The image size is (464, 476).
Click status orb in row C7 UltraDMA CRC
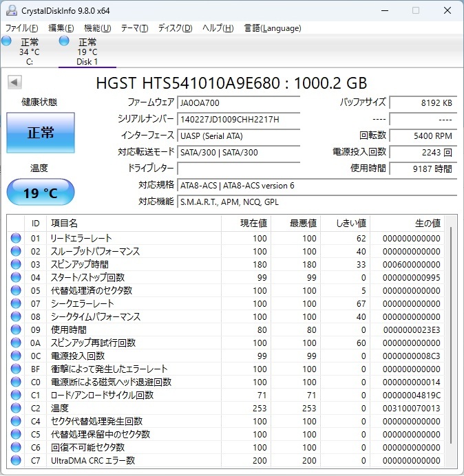[16, 460]
